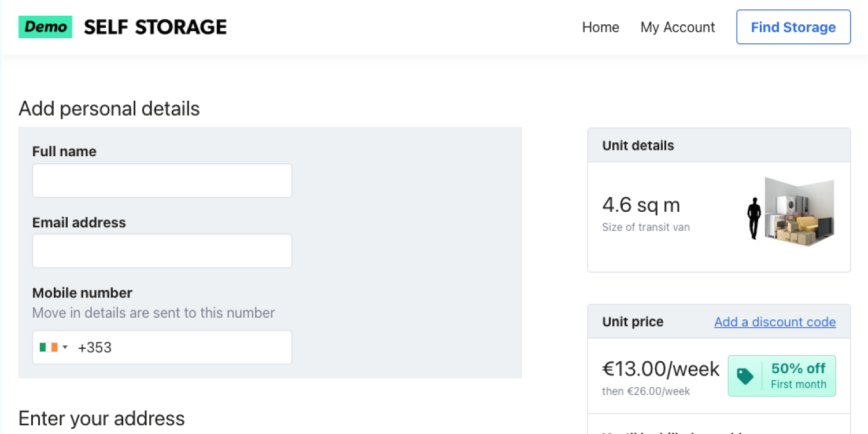Click into the Email address field

(162, 251)
